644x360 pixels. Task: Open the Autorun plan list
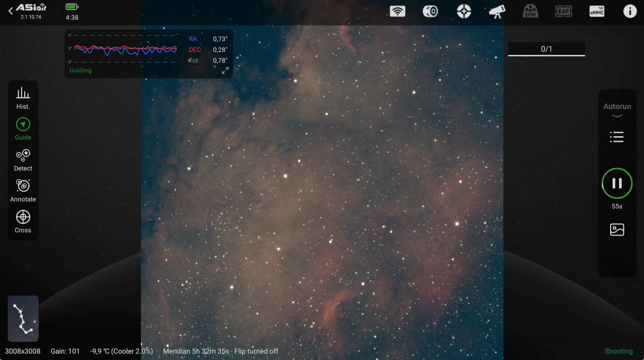tap(617, 137)
